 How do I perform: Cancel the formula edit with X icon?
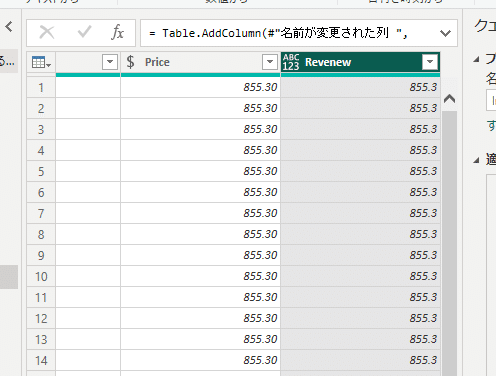pyautogui.click(x=47, y=33)
